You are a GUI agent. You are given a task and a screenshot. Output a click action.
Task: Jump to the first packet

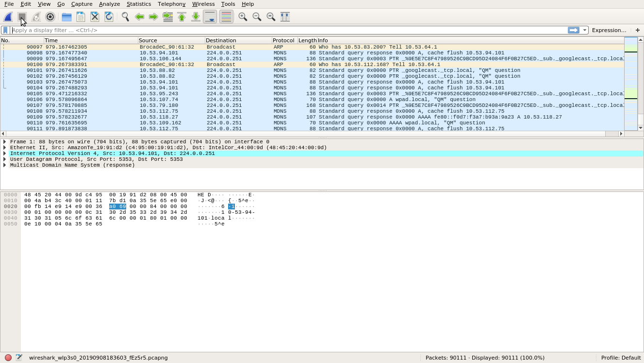pos(182,17)
